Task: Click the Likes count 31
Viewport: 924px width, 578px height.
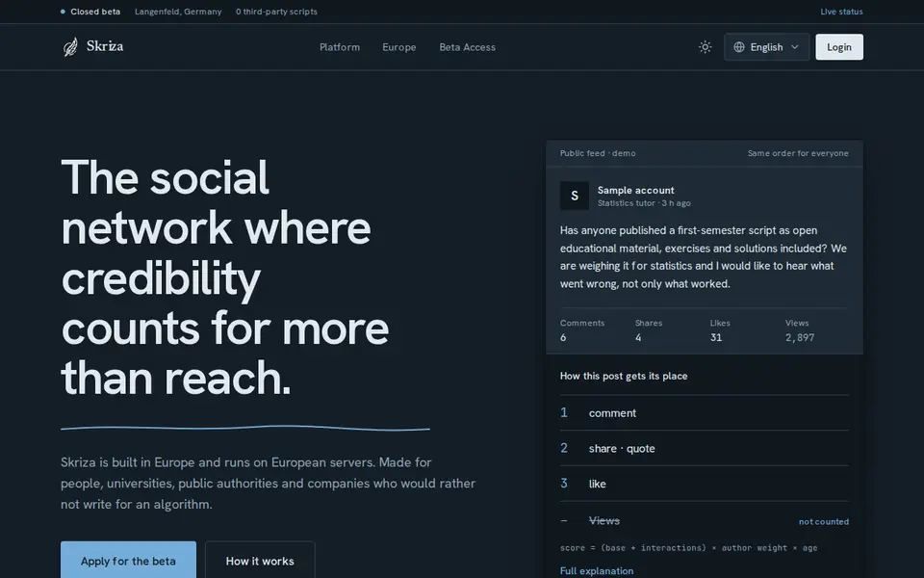Action: tap(716, 337)
